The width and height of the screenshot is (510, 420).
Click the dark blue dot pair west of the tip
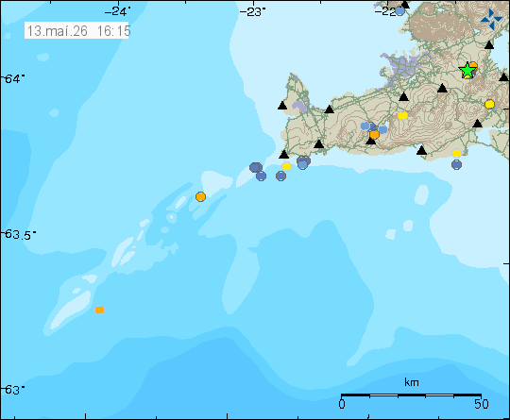256,167
